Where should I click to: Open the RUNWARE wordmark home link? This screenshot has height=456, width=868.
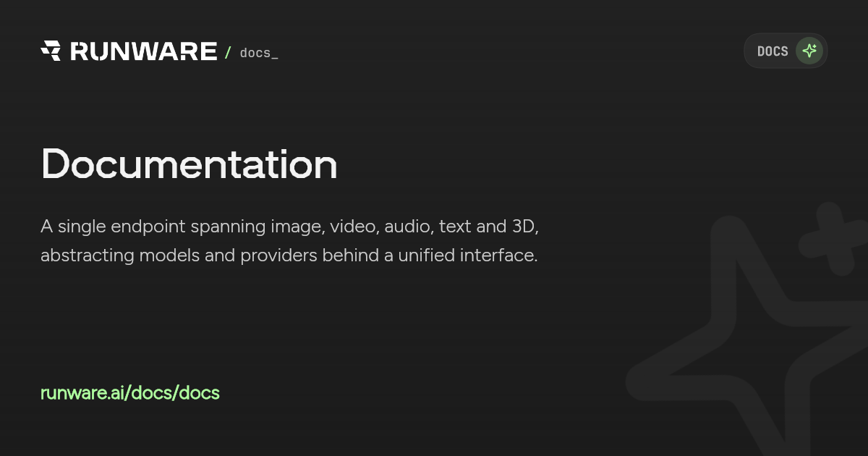coord(143,51)
